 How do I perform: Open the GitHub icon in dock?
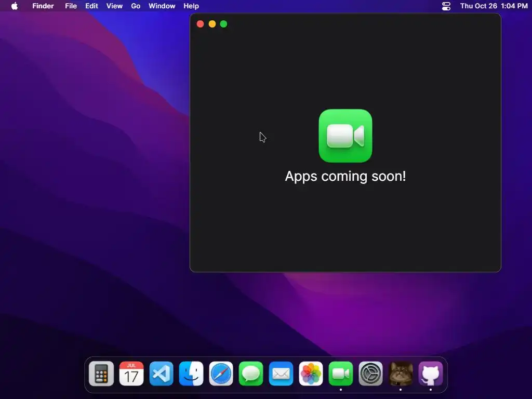(x=431, y=374)
